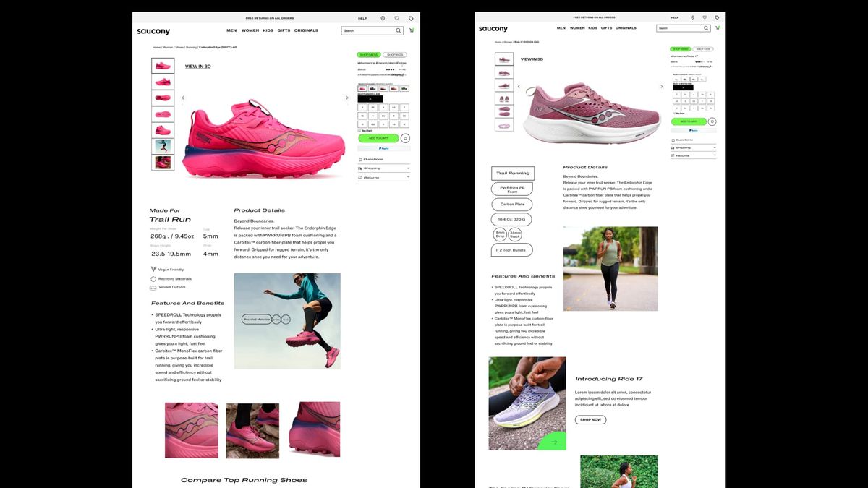
Task: Click View in 3D on Endorphin Edge page
Action: (x=197, y=67)
